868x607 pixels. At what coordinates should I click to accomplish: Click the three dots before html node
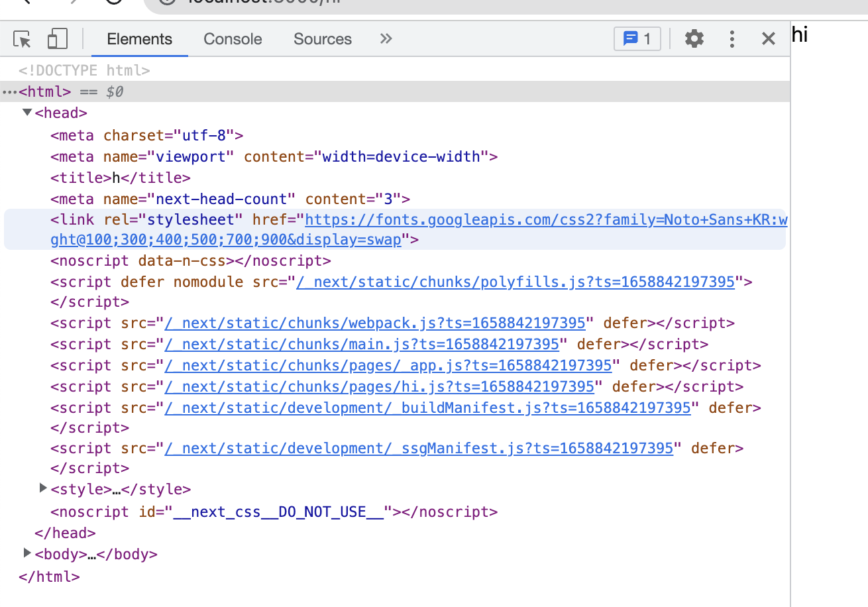tap(9, 92)
